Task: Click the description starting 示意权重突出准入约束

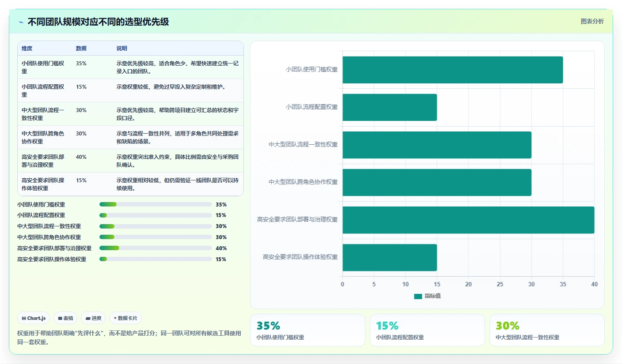Action: click(178, 161)
